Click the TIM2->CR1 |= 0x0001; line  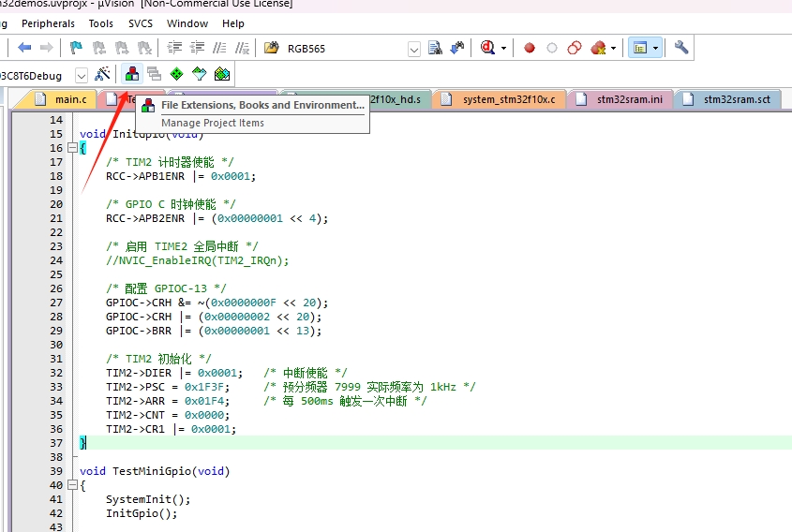(171, 429)
